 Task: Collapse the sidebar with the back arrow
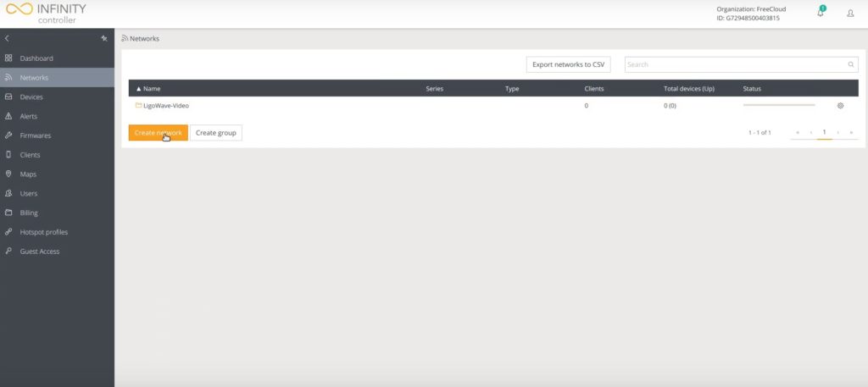(7, 39)
